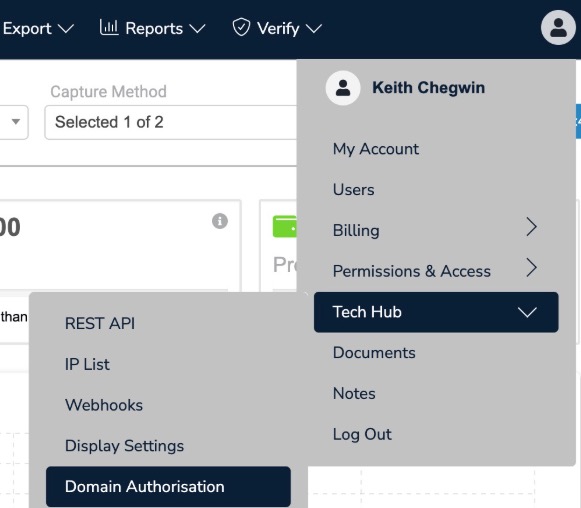Click the green card icon
Screen dimensions: 581x508
click(285, 226)
